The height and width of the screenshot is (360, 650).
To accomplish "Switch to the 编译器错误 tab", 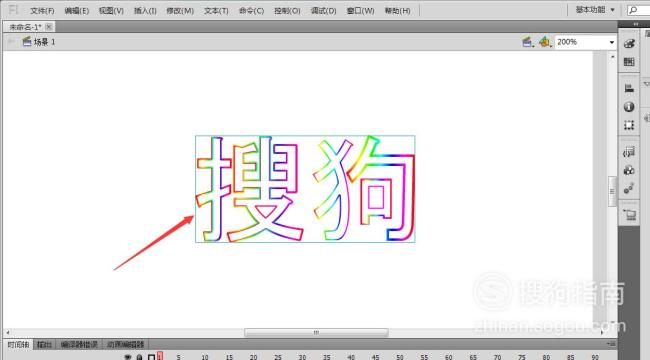I will pyautogui.click(x=79, y=344).
